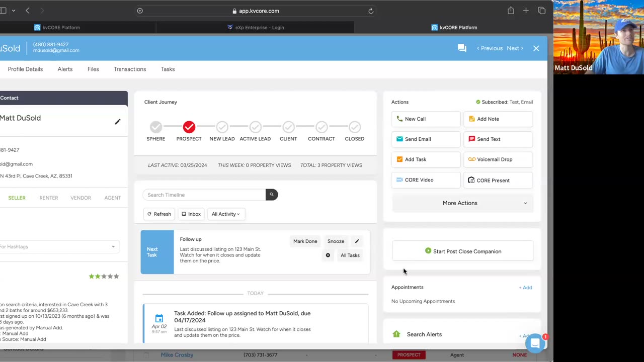This screenshot has width=644, height=362.
Task: Delete the next task with X icon
Action: click(x=328, y=255)
